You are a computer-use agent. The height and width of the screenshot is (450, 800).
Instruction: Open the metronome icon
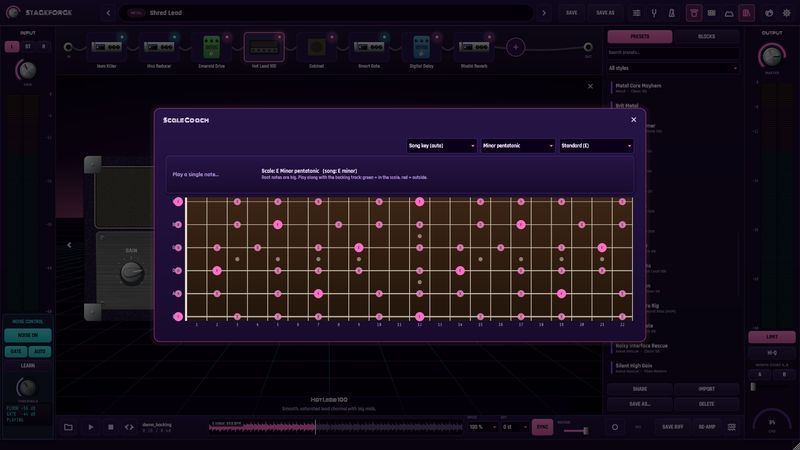click(x=671, y=13)
